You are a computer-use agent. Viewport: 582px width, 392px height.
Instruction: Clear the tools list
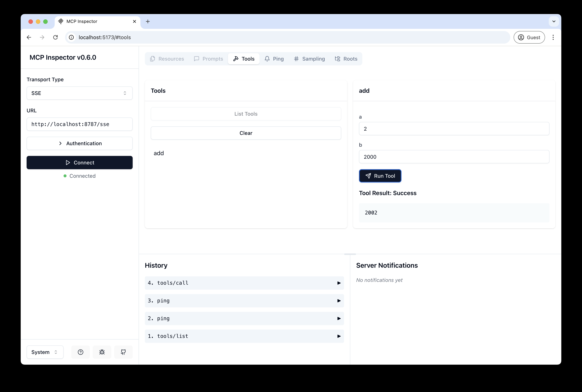pyautogui.click(x=246, y=133)
